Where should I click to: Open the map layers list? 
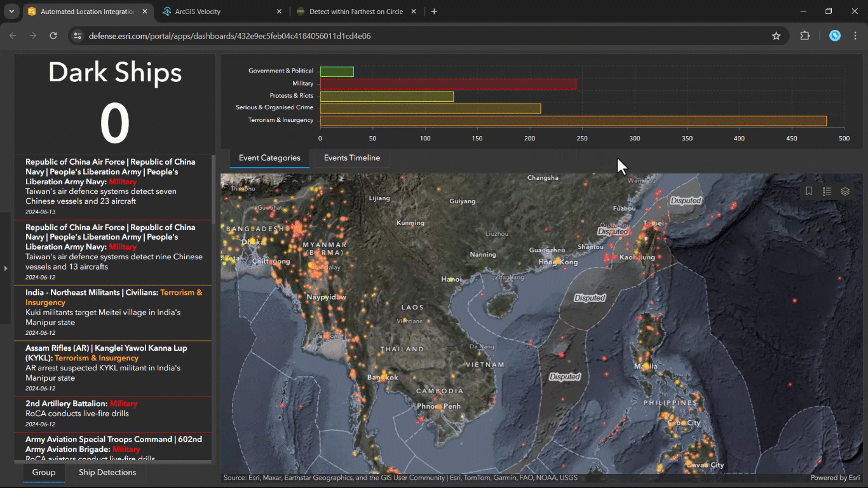845,191
